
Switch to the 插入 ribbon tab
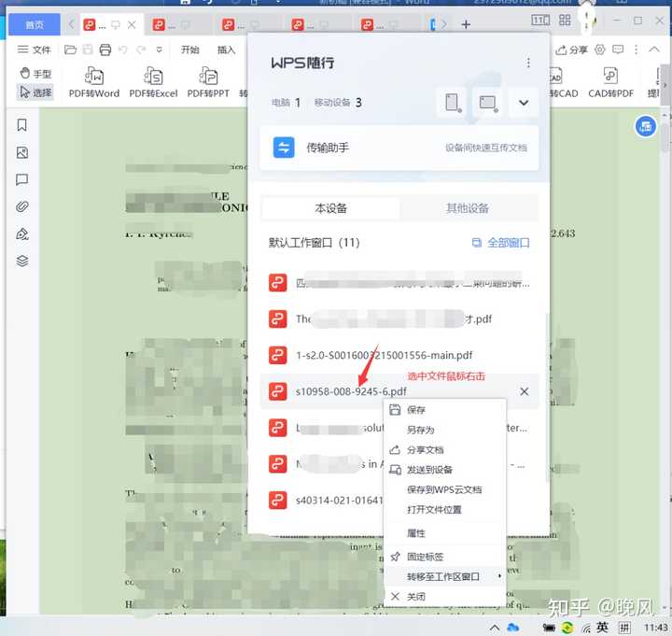226,49
